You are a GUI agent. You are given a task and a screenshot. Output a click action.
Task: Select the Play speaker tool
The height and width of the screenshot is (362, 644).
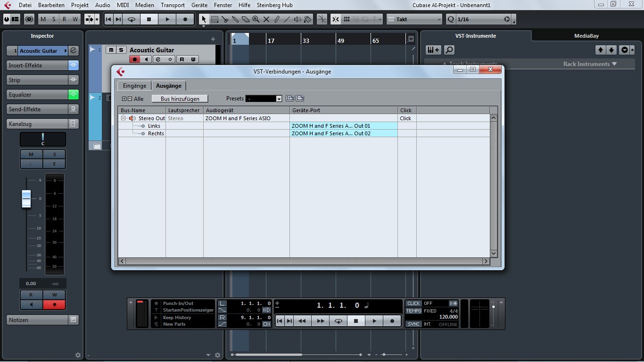(x=297, y=19)
